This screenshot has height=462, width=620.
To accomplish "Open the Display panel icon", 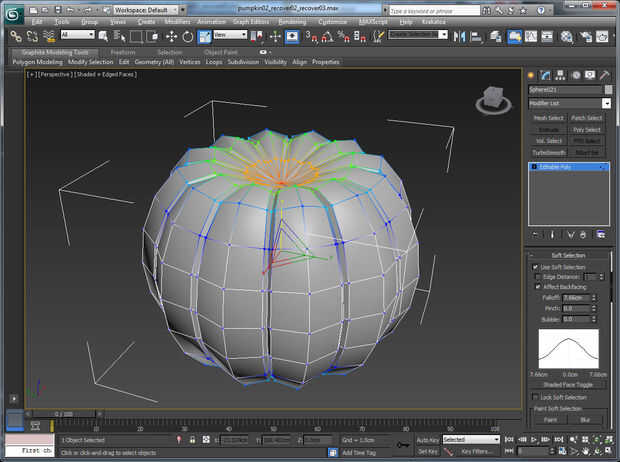I will (x=590, y=75).
